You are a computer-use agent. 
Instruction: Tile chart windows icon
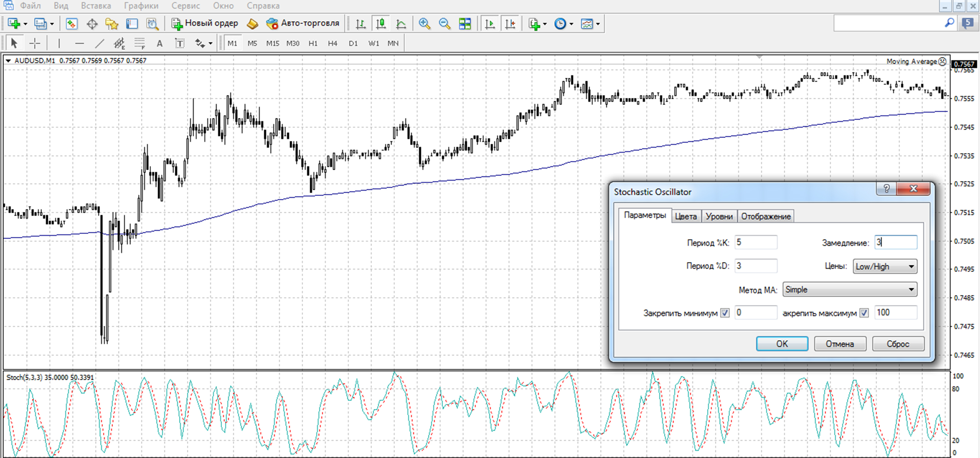(x=465, y=24)
